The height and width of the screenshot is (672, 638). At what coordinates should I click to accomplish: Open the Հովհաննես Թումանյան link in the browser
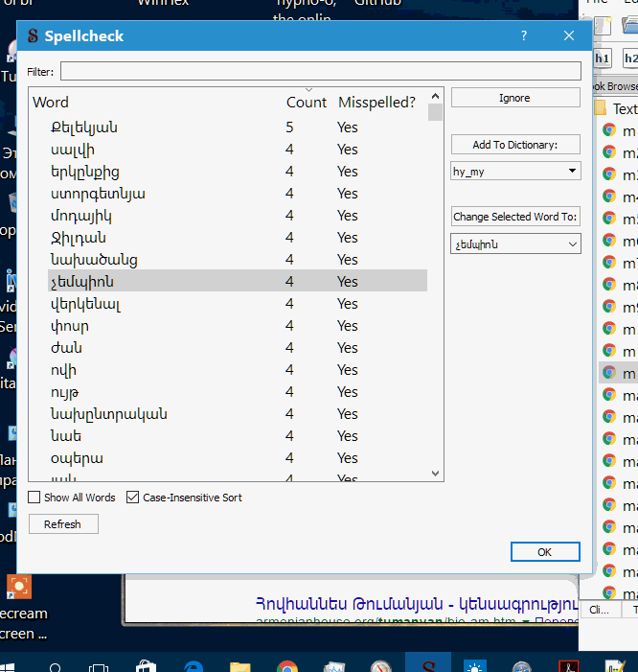416,603
